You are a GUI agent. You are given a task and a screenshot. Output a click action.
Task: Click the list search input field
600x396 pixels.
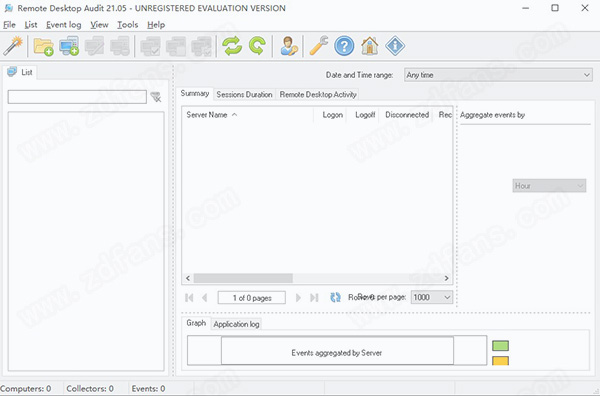pyautogui.click(x=77, y=97)
